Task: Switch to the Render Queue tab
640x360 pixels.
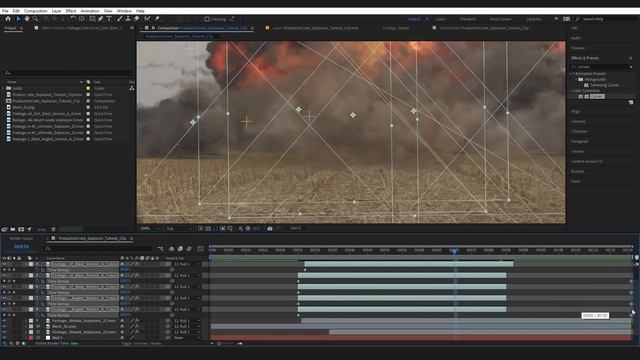Action: [21, 238]
